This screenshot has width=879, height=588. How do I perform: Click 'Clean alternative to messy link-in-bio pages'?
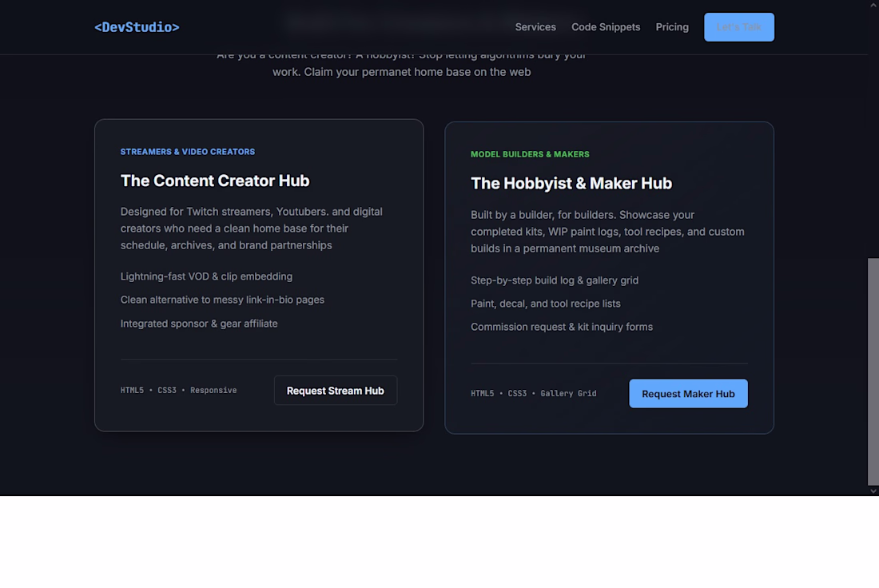pos(222,300)
